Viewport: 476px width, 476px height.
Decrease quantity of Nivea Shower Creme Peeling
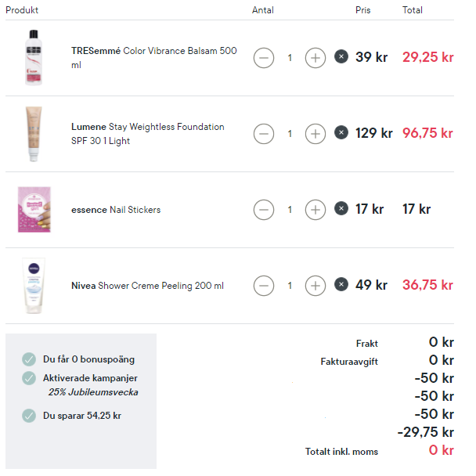264,285
